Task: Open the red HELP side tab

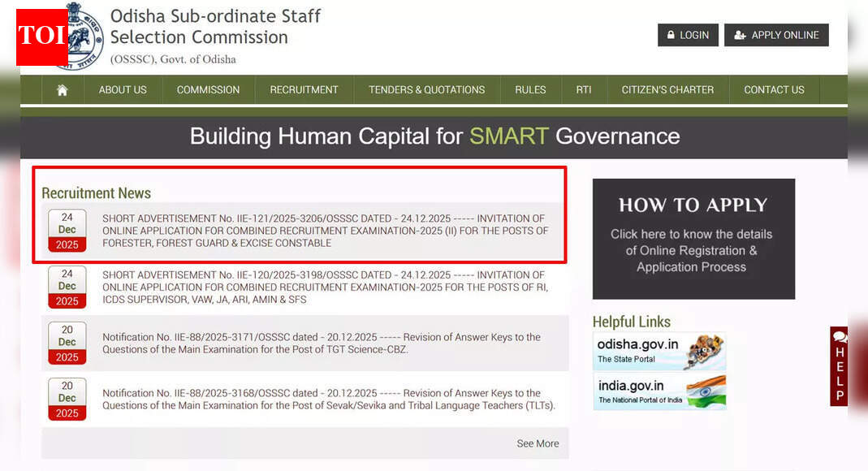Action: point(839,366)
